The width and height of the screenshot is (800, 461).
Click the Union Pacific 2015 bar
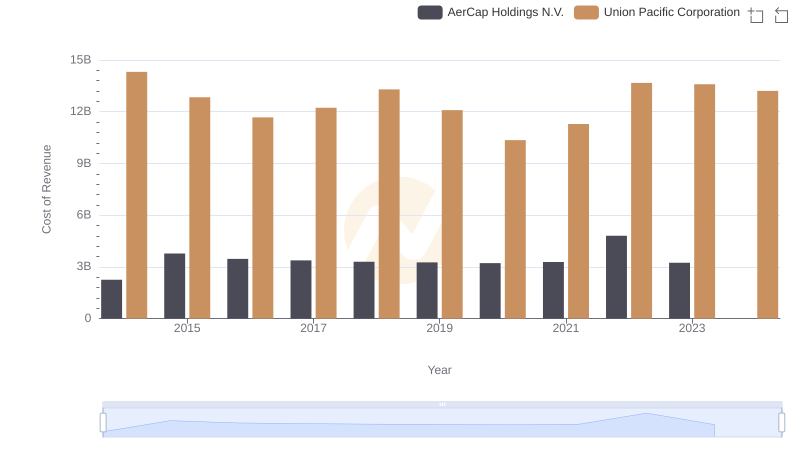coord(199,208)
